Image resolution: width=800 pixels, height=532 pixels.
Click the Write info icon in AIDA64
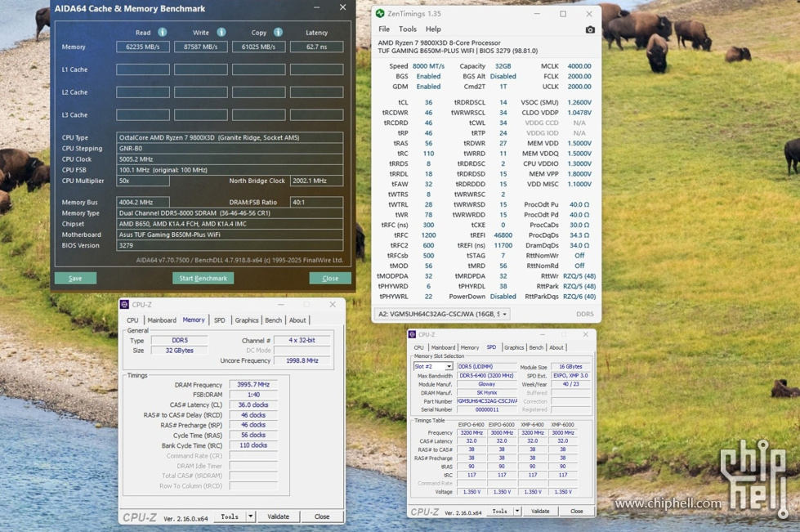[x=221, y=32]
